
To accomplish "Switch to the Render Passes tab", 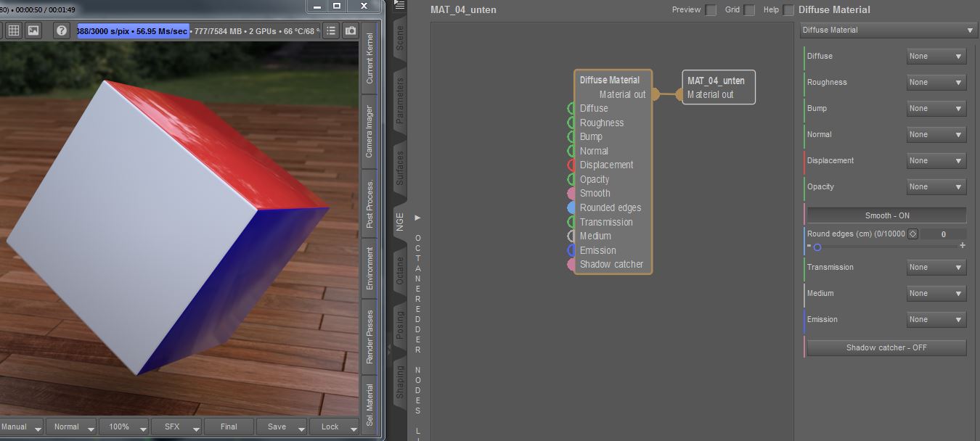I will pos(369,337).
